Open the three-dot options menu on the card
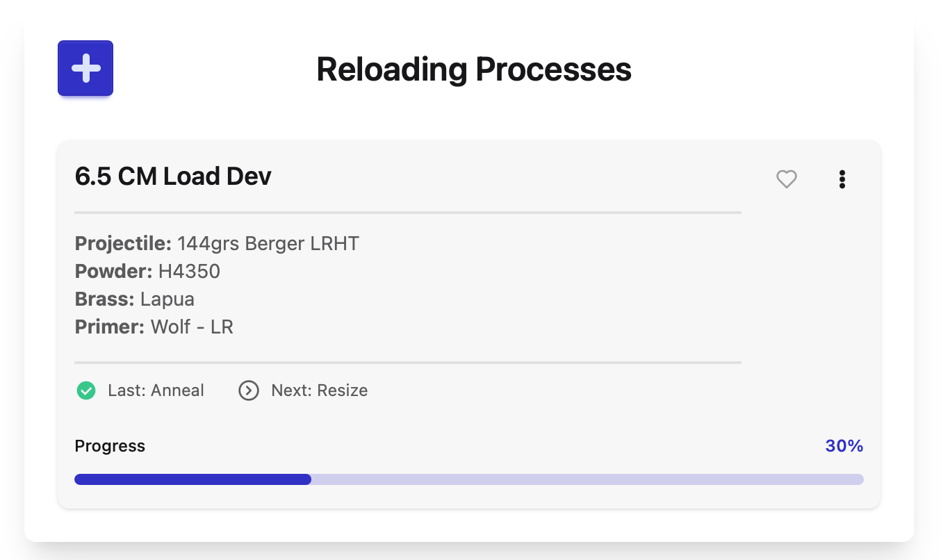The width and height of the screenshot is (941, 560). pyautogui.click(x=842, y=179)
